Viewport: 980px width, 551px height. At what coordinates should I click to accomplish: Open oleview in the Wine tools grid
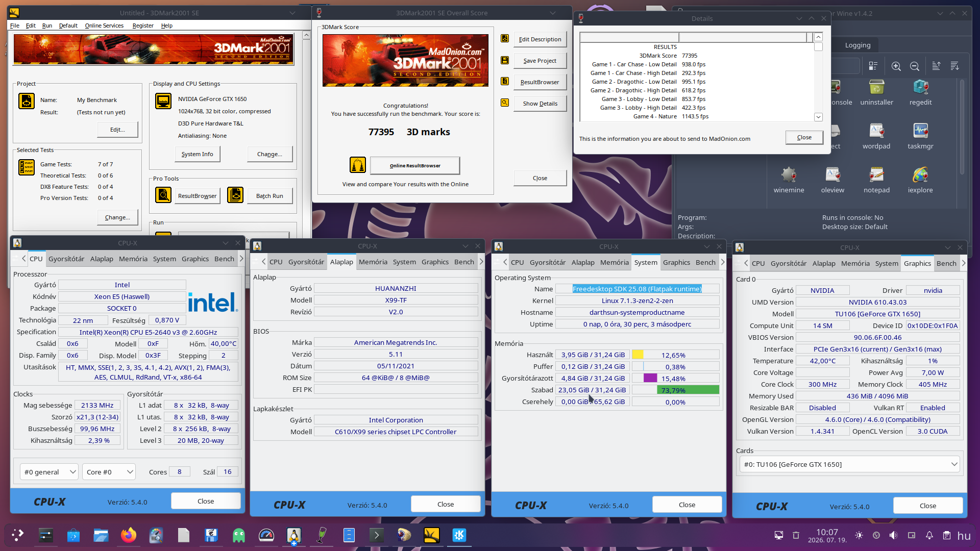coord(832,180)
